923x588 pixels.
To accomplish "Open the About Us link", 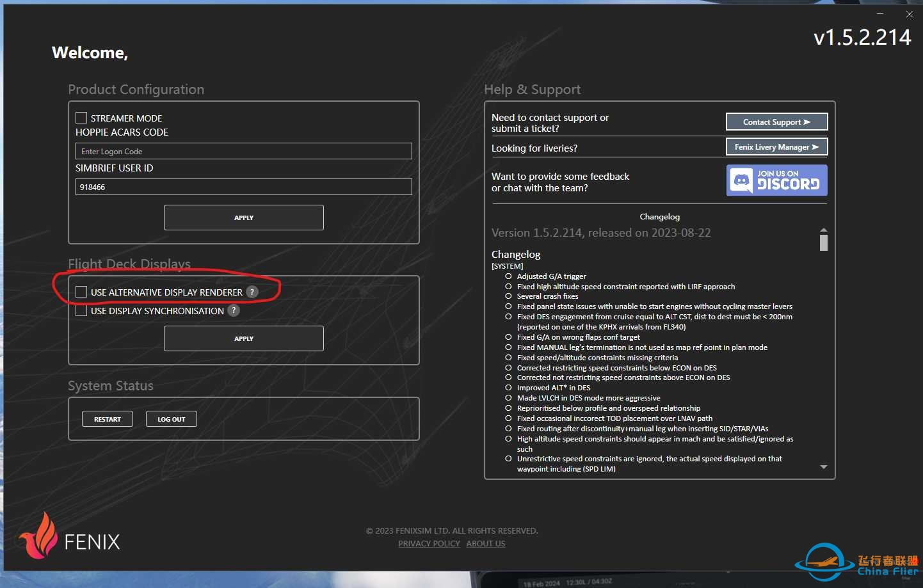I will click(x=486, y=544).
